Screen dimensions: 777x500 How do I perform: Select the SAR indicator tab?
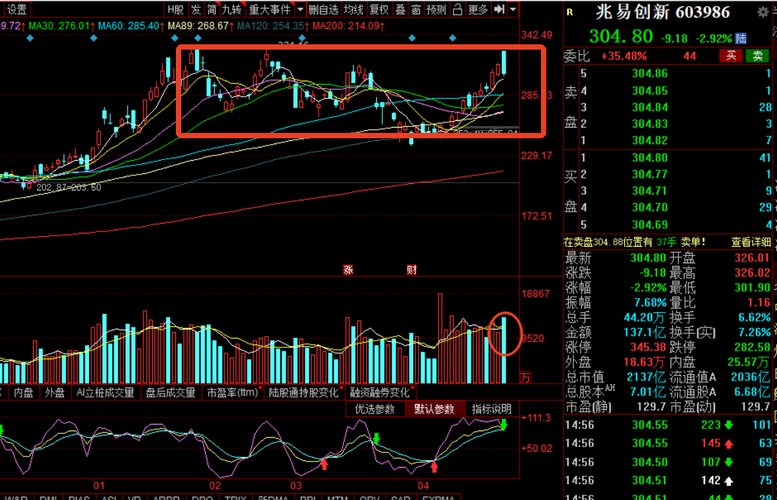click(401, 497)
